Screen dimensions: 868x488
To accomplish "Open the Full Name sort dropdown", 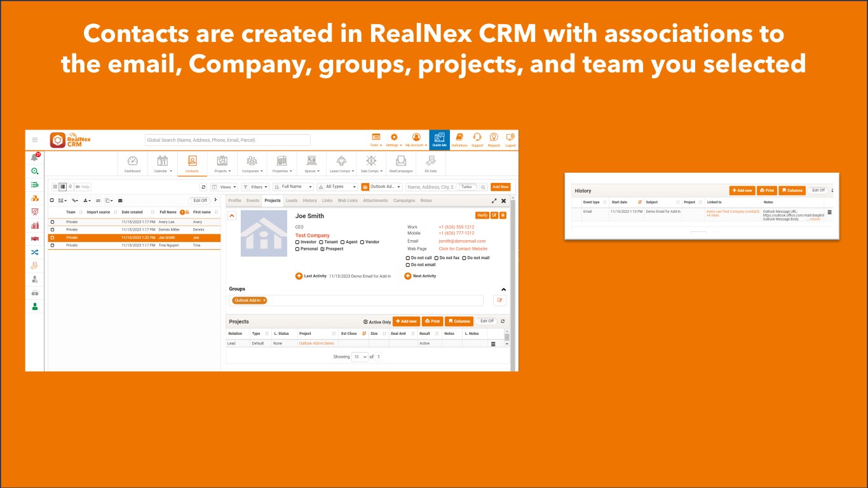I will pyautogui.click(x=293, y=187).
